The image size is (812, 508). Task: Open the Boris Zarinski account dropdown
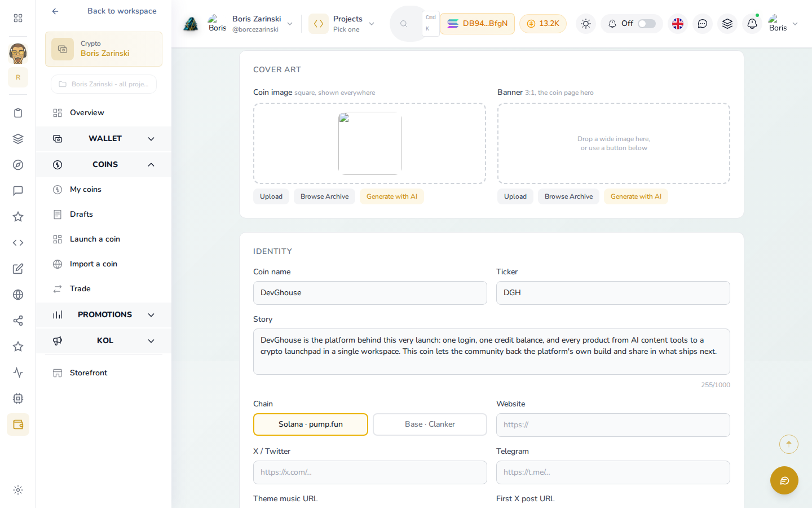point(250,24)
